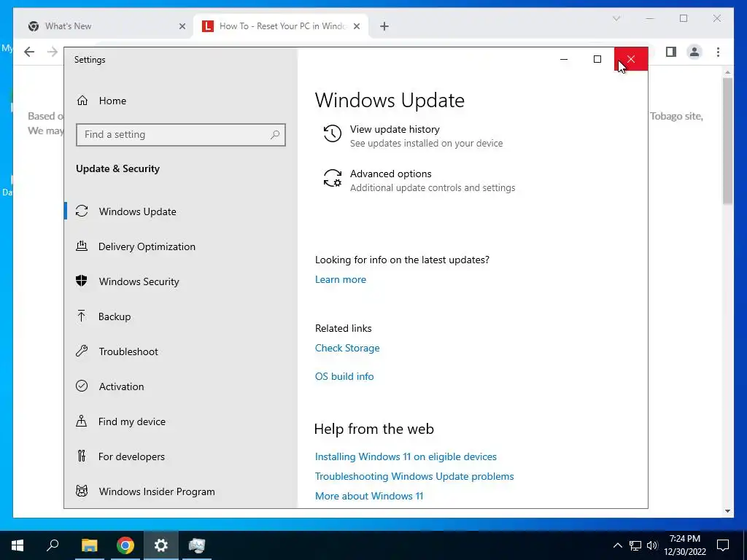Screen dimensions: 747x560
Task: Click the Find my device icon
Action: click(x=82, y=421)
